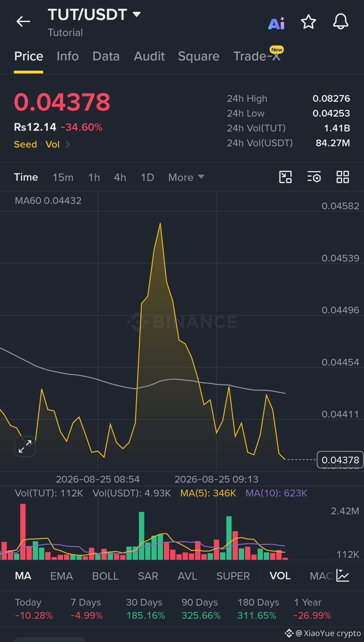Open the Trade-X tab

257,56
